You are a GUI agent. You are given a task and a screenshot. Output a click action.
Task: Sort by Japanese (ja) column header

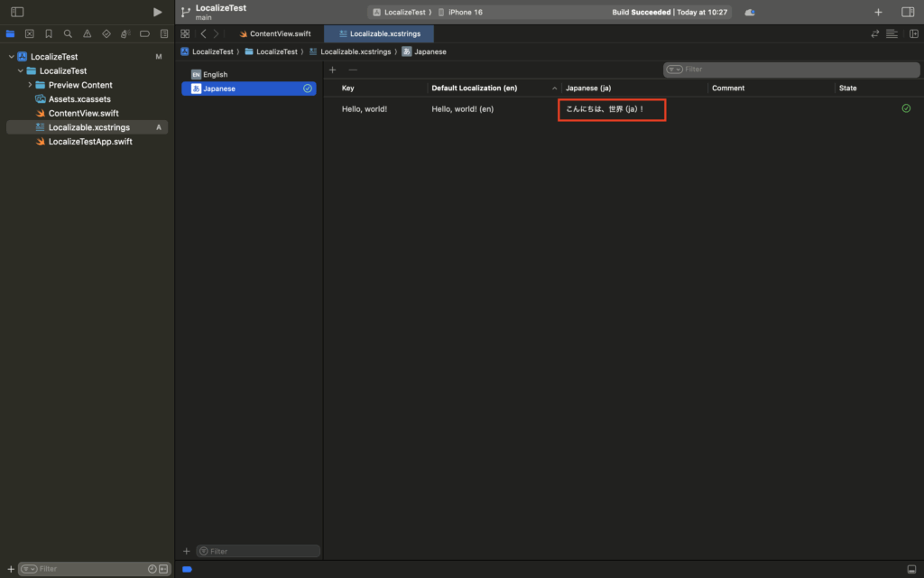pos(588,88)
